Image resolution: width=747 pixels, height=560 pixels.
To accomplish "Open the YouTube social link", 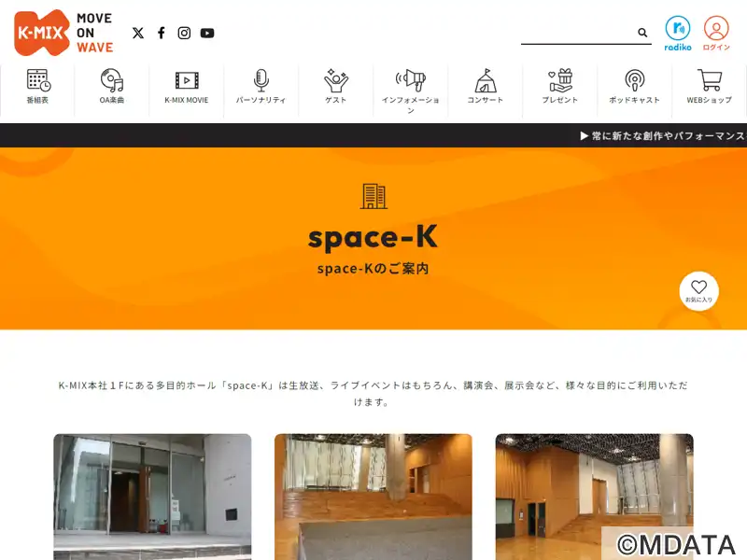I will (207, 33).
